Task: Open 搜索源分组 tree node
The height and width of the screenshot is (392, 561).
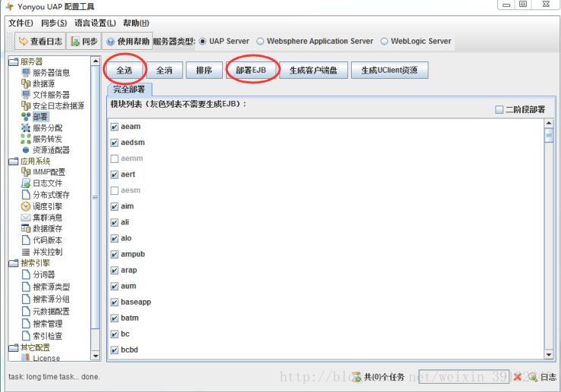Action: coord(45,299)
